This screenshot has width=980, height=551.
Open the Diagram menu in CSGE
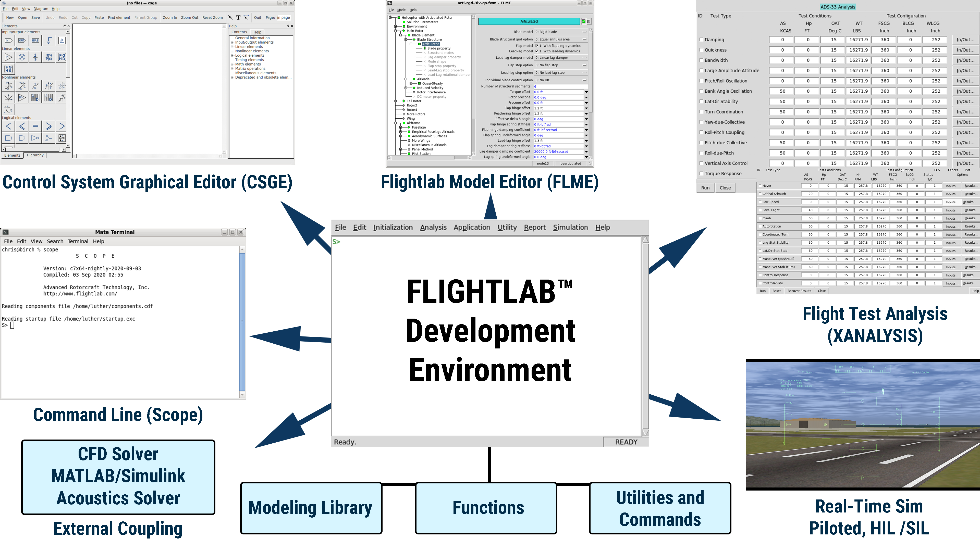[41, 9]
